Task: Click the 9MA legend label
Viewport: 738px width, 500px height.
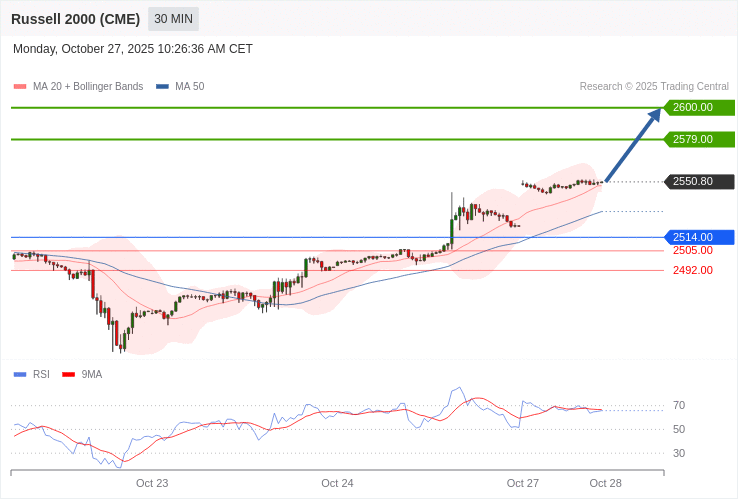Action: pos(92,374)
